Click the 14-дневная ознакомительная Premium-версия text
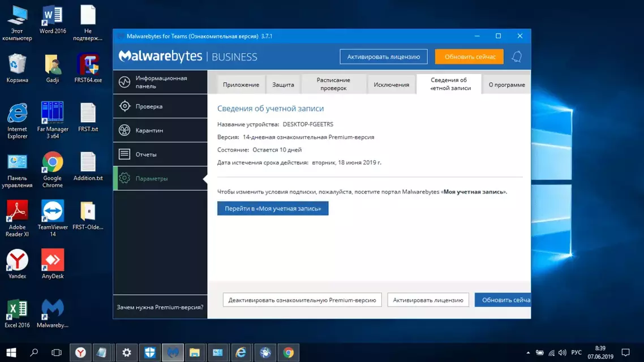This screenshot has width=644, height=362. click(308, 137)
